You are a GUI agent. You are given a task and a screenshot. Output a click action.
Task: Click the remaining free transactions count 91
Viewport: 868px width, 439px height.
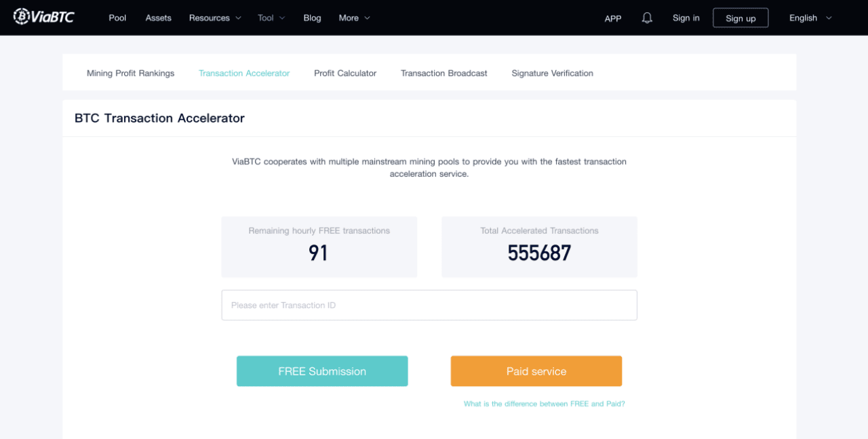coord(318,253)
